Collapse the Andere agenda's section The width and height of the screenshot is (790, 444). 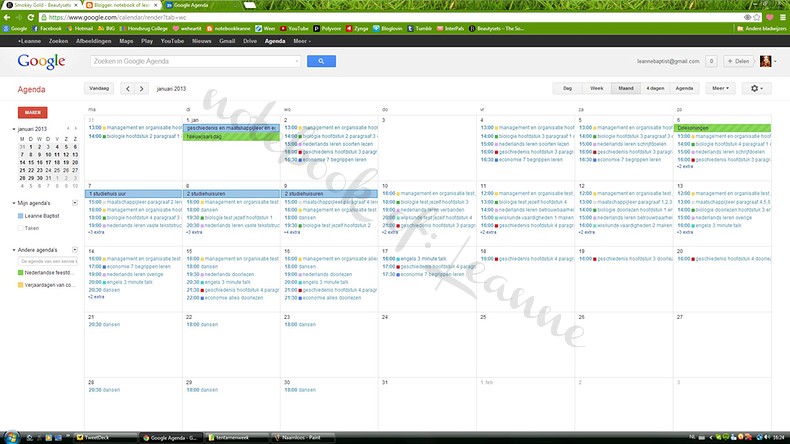point(14,250)
